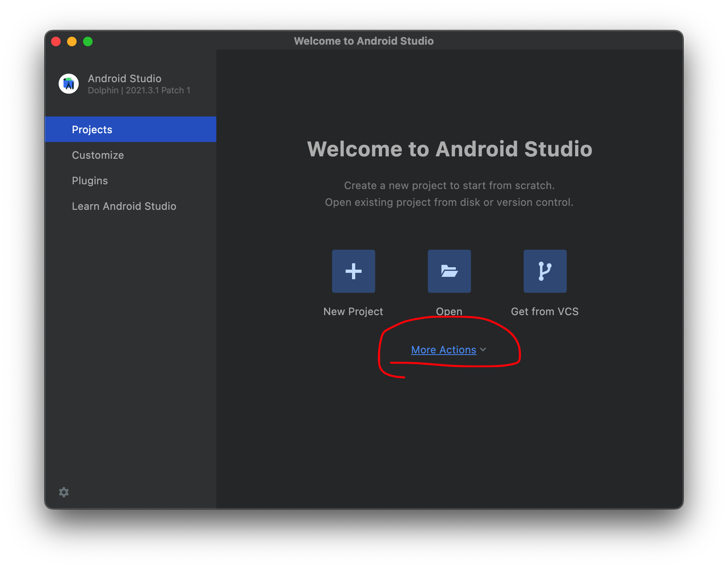Expand the More Actions dropdown chevron
The image size is (728, 568).
[483, 349]
